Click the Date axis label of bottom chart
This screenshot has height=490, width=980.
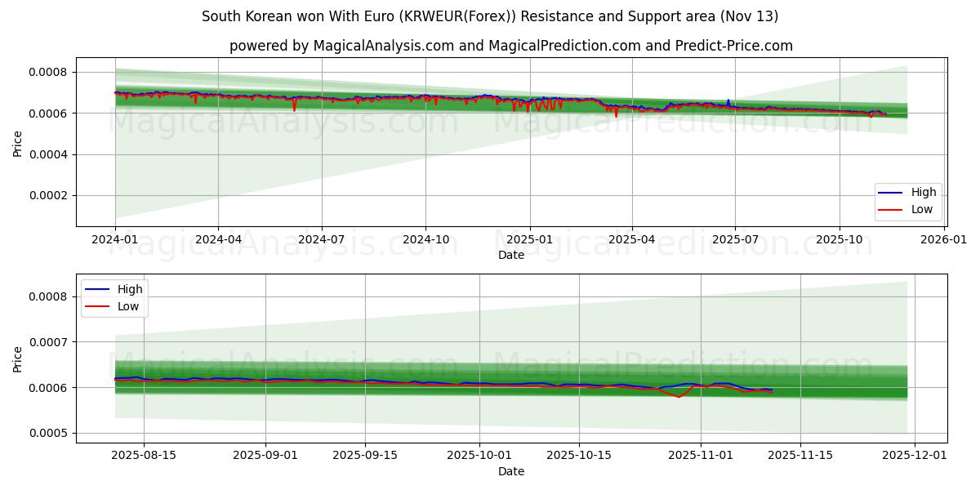click(x=510, y=471)
